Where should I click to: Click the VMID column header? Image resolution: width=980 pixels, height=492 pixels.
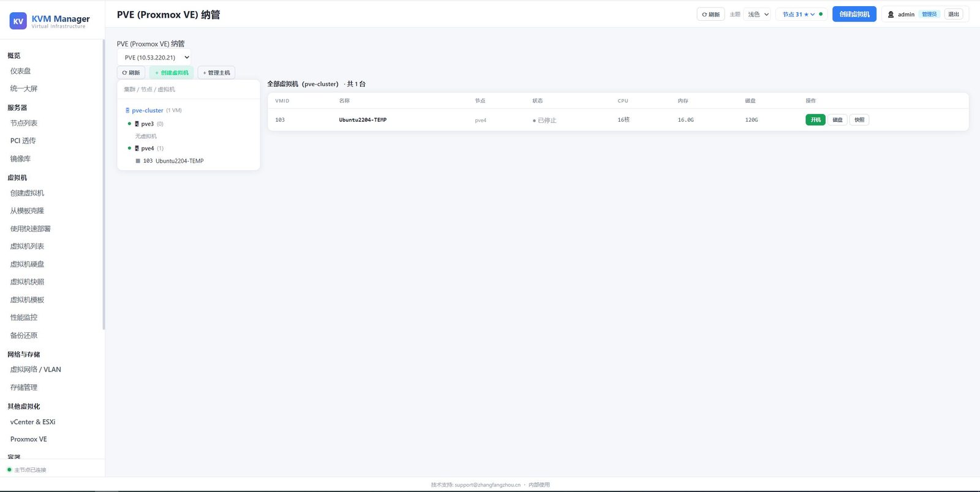[282, 101]
